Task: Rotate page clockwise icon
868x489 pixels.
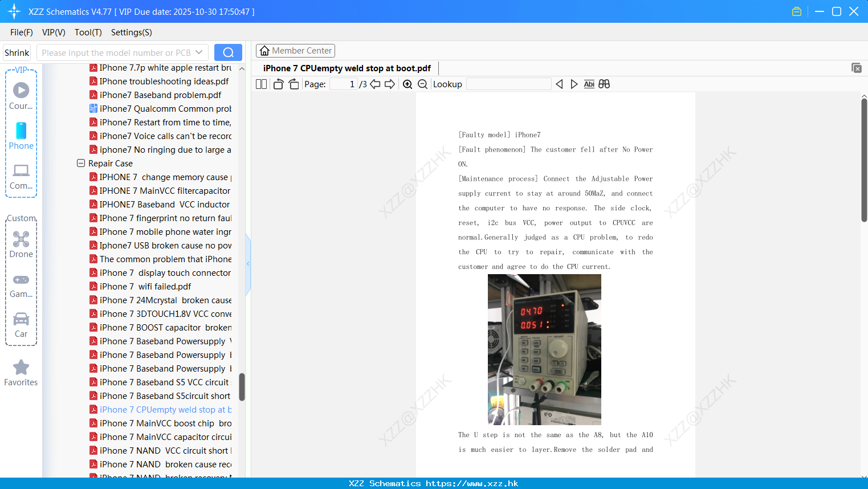Action: point(294,84)
